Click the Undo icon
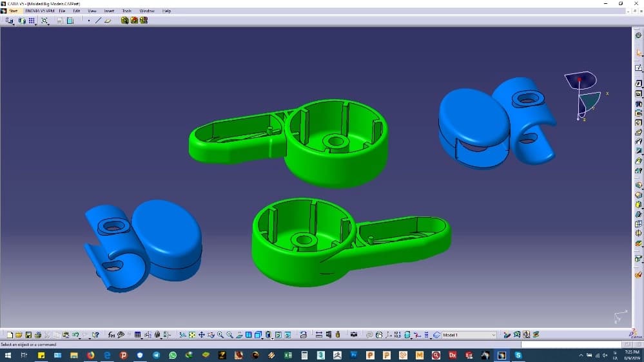 point(75,335)
